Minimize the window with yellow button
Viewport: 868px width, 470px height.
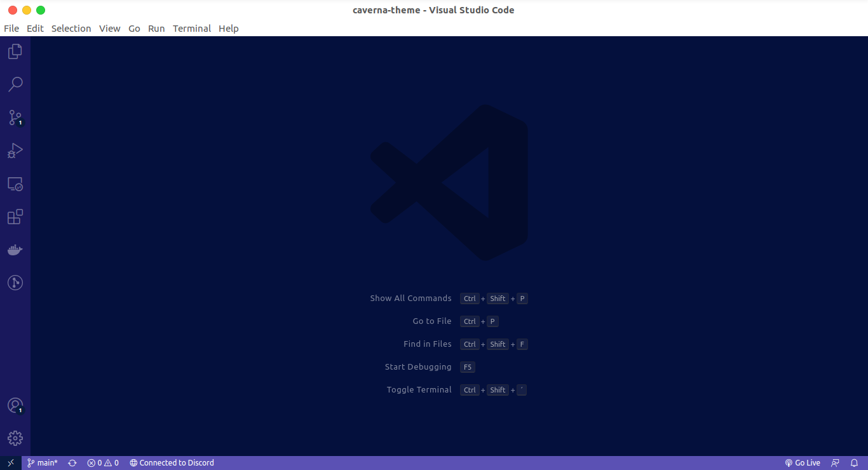point(27,10)
